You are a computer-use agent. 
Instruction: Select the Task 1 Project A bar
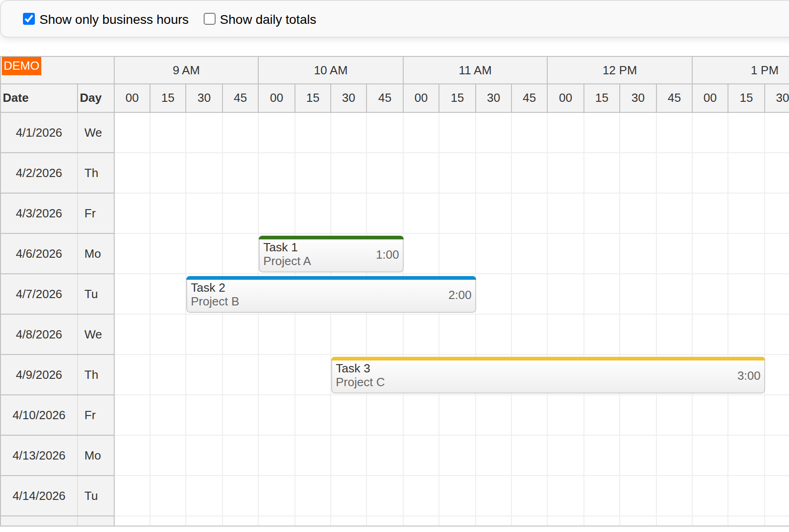[x=331, y=254]
